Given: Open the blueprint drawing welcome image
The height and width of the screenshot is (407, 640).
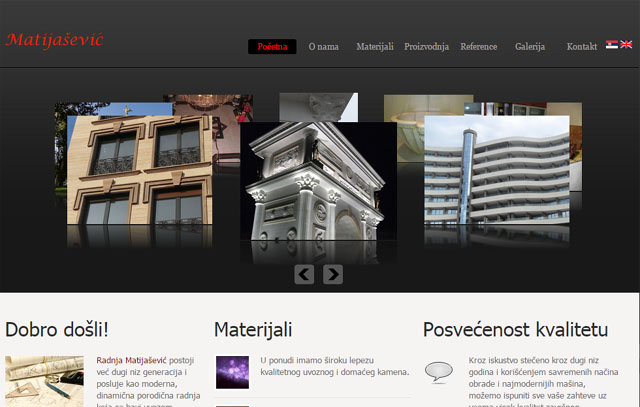Looking at the screenshot, I should pos(44,381).
